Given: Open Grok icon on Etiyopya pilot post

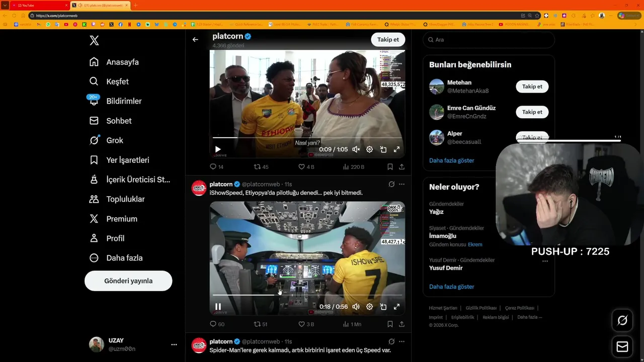Looking at the screenshot, I should (x=391, y=185).
